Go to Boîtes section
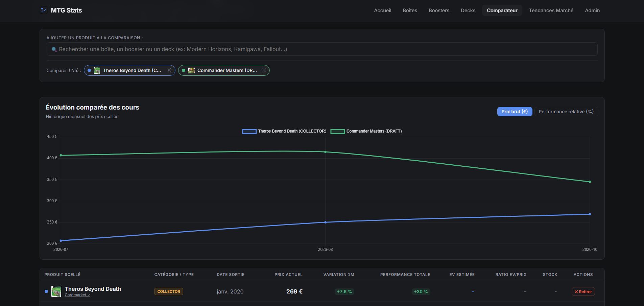644x306 pixels. [410, 10]
